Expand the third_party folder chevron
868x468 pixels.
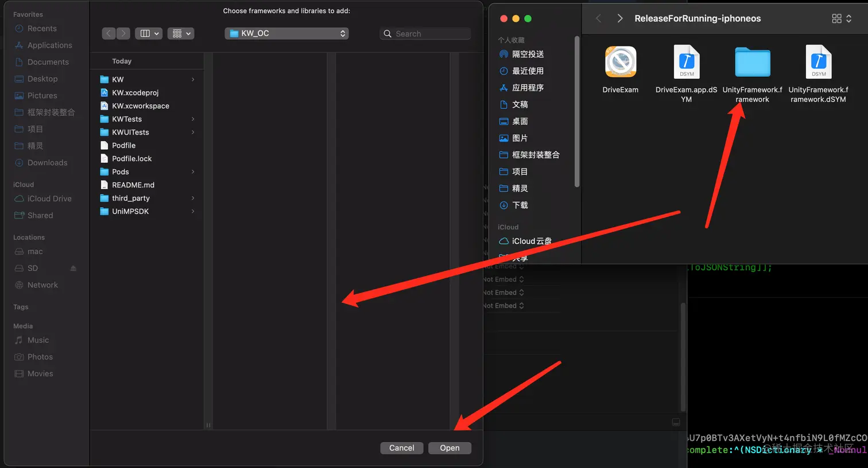(193, 198)
